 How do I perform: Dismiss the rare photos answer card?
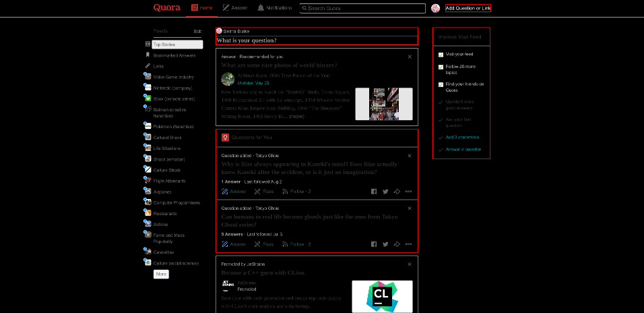[410, 57]
